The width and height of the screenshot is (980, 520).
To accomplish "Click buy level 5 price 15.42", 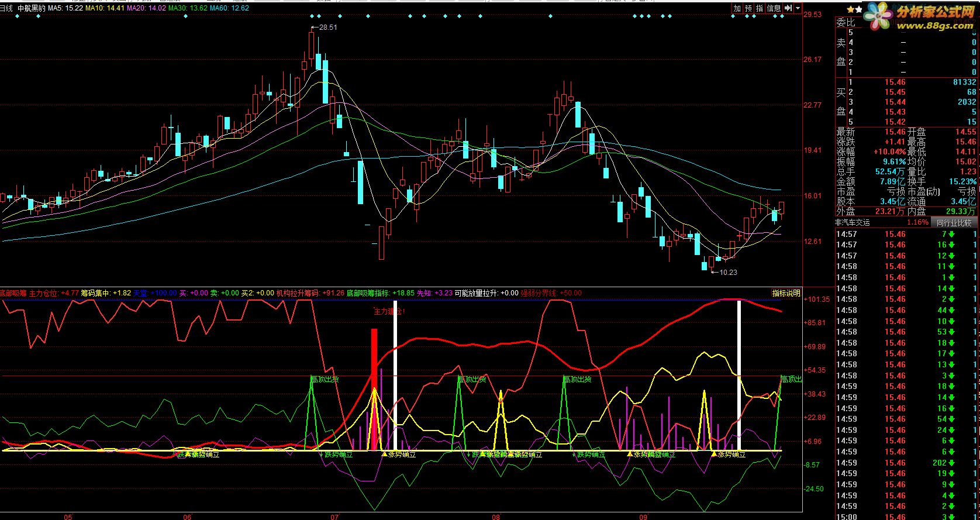I will [895, 122].
